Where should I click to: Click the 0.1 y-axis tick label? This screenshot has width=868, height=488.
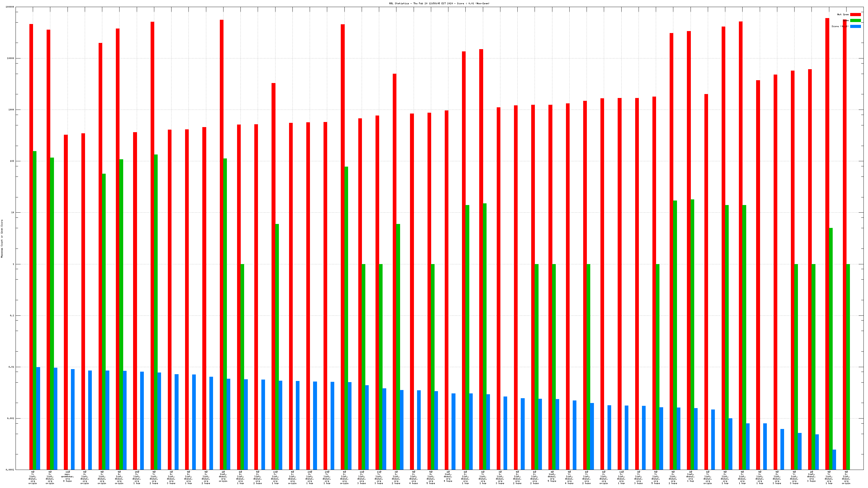tap(12, 315)
